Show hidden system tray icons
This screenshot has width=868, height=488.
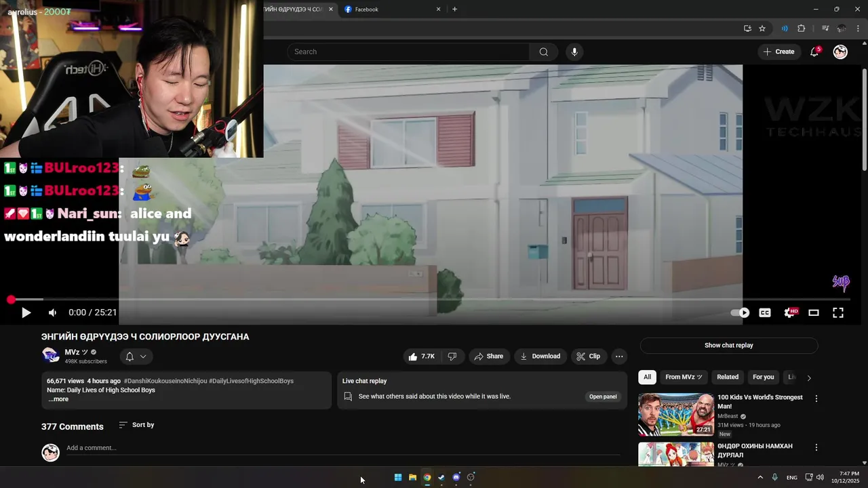(x=760, y=477)
